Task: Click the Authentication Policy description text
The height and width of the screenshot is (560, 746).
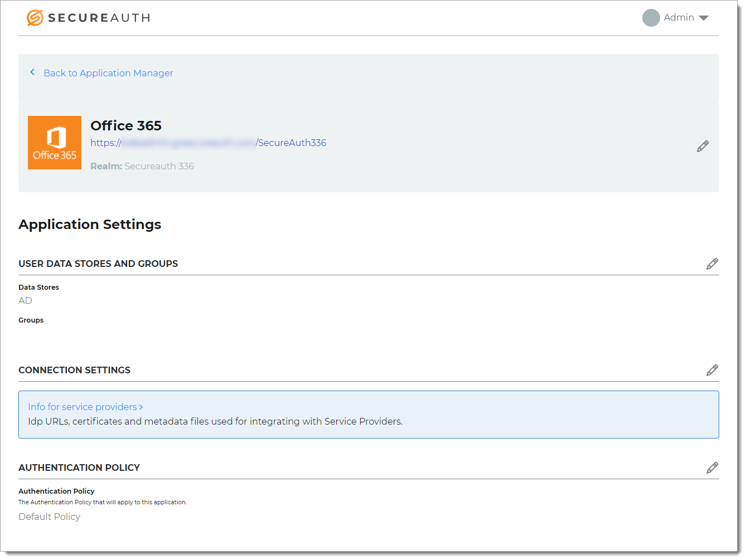Action: pos(103,502)
